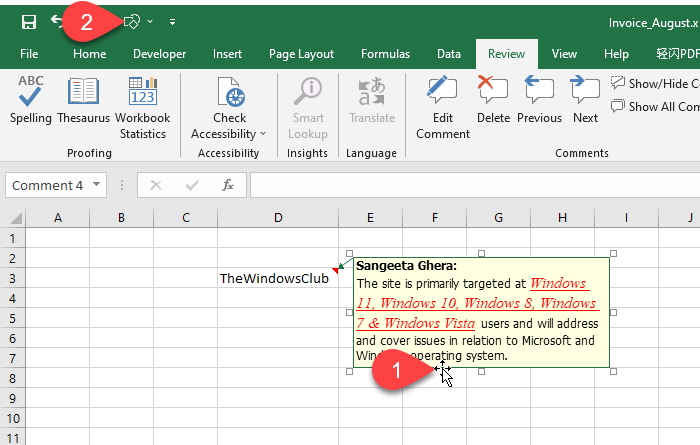Open Workbook Statistics
Viewport: 700px width, 445px height.
(x=142, y=108)
